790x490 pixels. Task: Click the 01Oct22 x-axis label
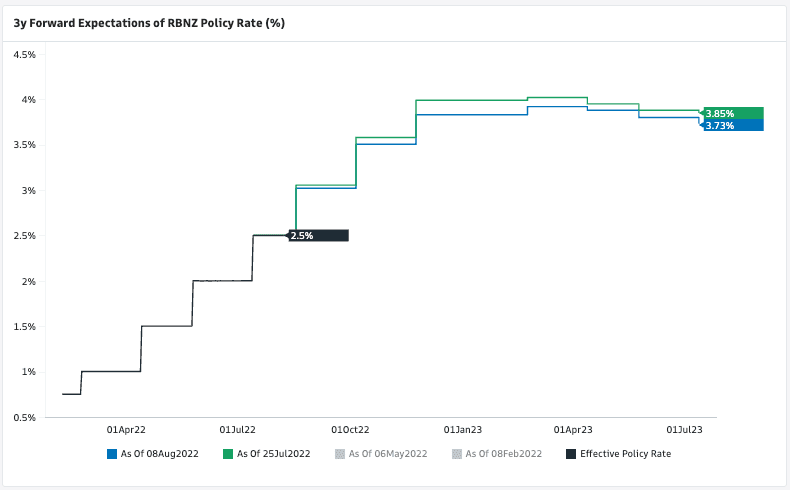[x=350, y=429]
